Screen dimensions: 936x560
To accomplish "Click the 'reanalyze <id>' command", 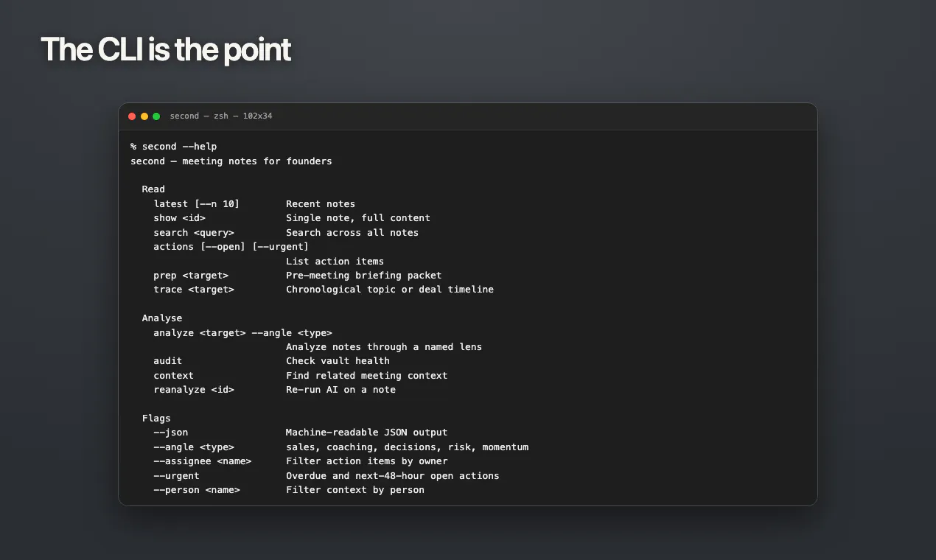I will (194, 390).
